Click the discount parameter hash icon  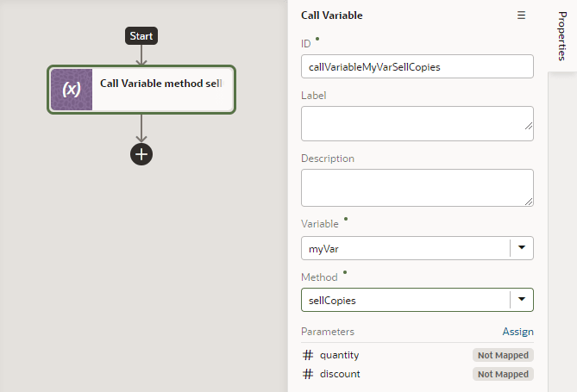308,374
